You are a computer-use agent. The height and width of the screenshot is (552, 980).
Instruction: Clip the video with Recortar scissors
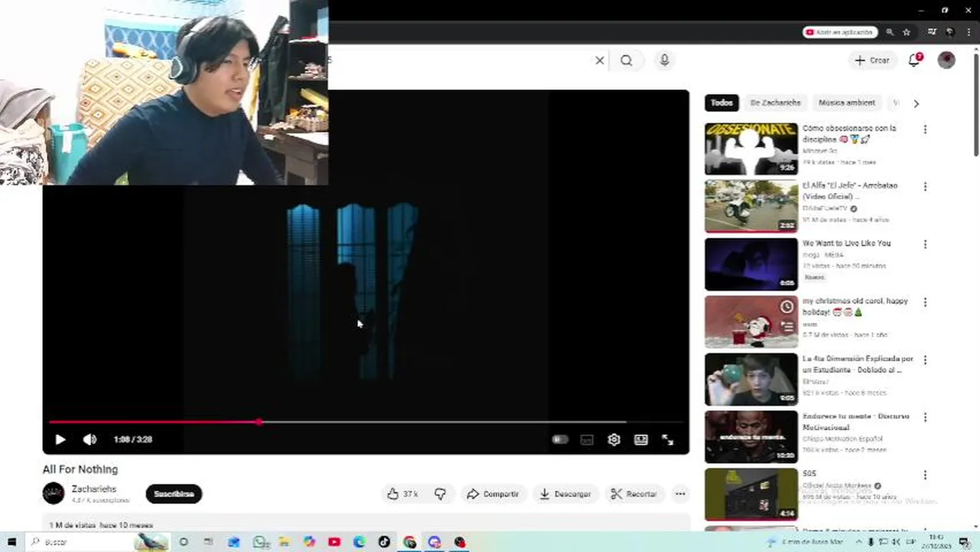click(633, 494)
